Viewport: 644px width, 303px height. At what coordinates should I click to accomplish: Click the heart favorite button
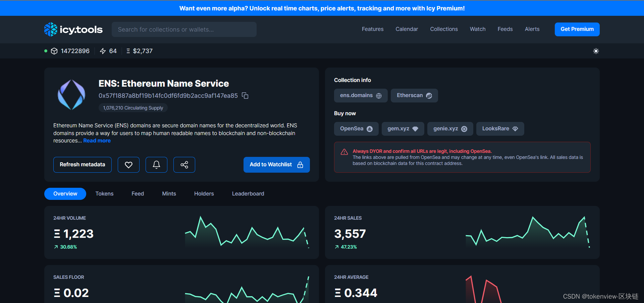pos(128,165)
